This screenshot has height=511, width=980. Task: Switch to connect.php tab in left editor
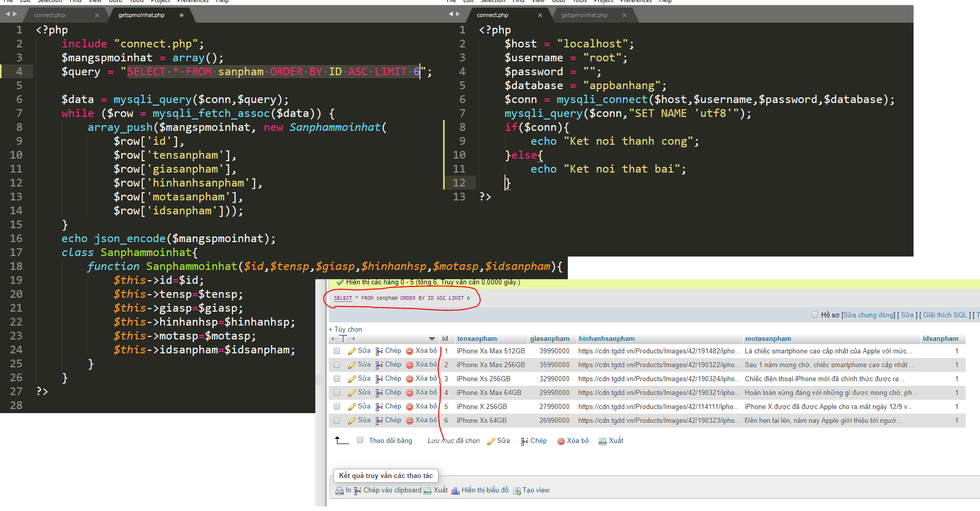pyautogui.click(x=49, y=15)
